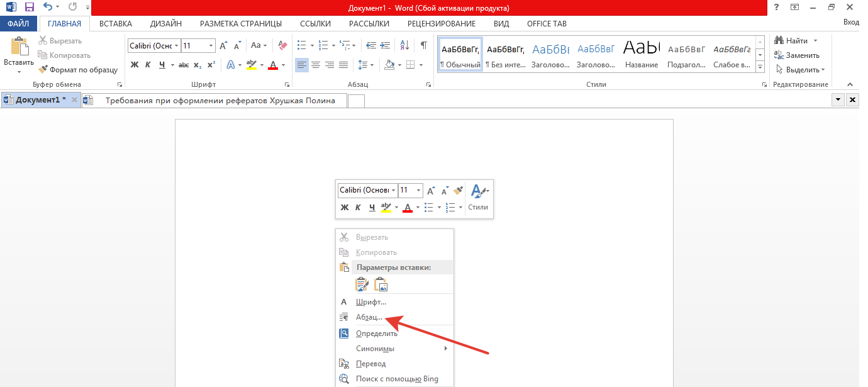Click the Clear Formatting eraser icon
The image size is (868, 387).
pos(282,46)
